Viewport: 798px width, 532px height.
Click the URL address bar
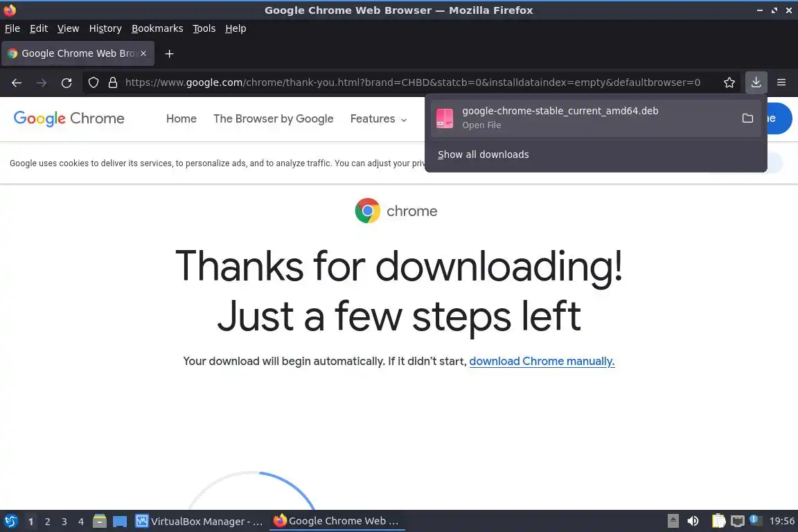[412, 82]
